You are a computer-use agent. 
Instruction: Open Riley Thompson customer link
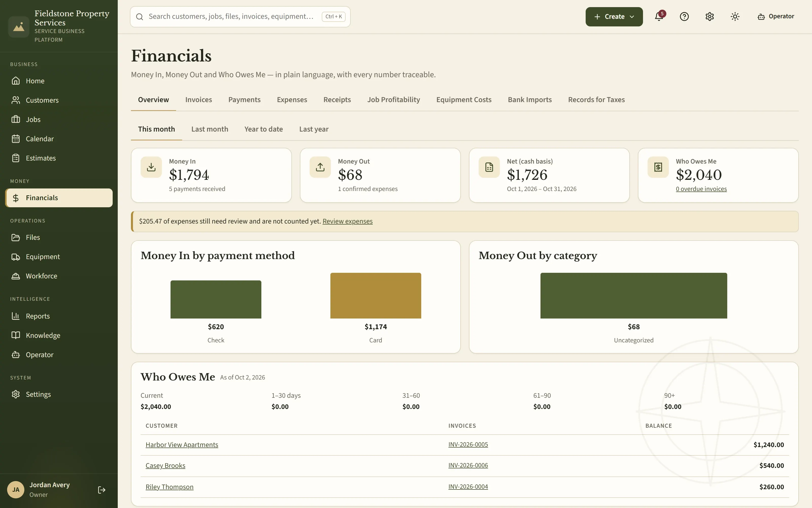[x=170, y=487]
